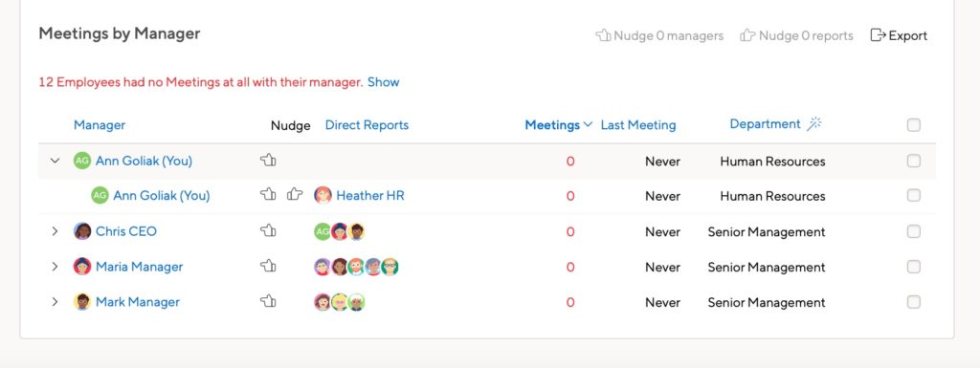This screenshot has height=368, width=980.
Task: Collapse the Ann Goliak manager row
Action: pyautogui.click(x=55, y=161)
